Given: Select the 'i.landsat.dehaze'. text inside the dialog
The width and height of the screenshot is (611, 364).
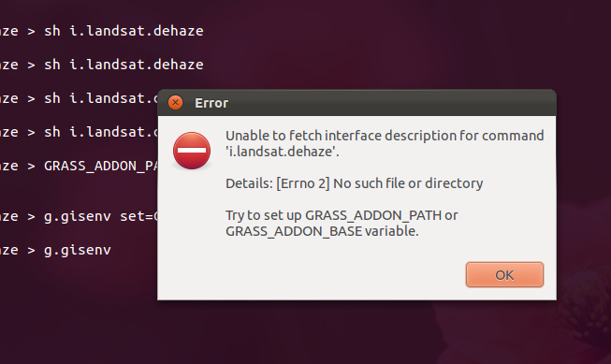Looking at the screenshot, I should [x=283, y=152].
